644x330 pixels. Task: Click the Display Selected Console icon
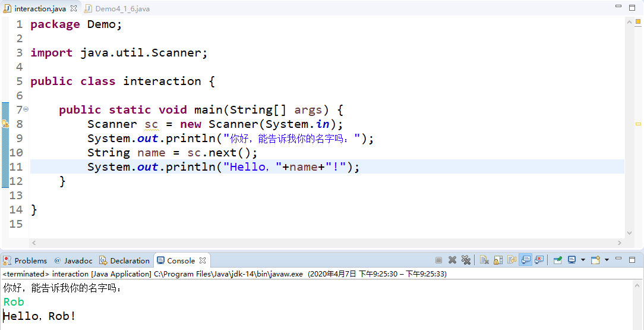point(572,260)
